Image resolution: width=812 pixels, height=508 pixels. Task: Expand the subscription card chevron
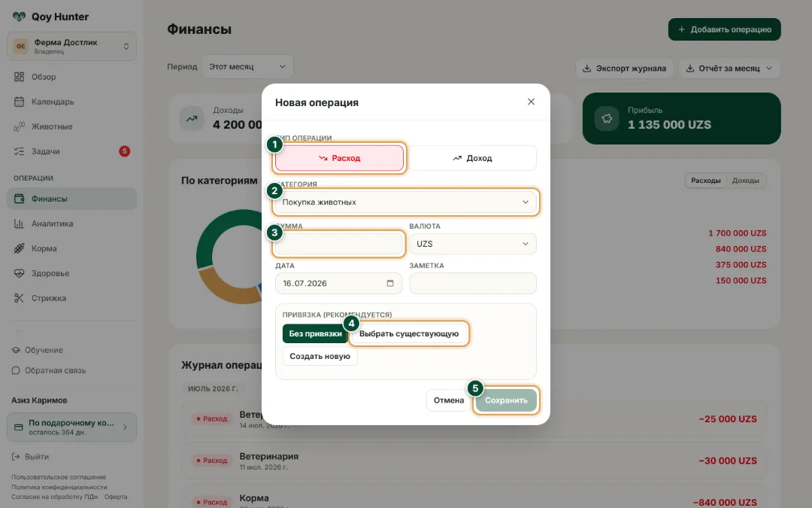(125, 427)
